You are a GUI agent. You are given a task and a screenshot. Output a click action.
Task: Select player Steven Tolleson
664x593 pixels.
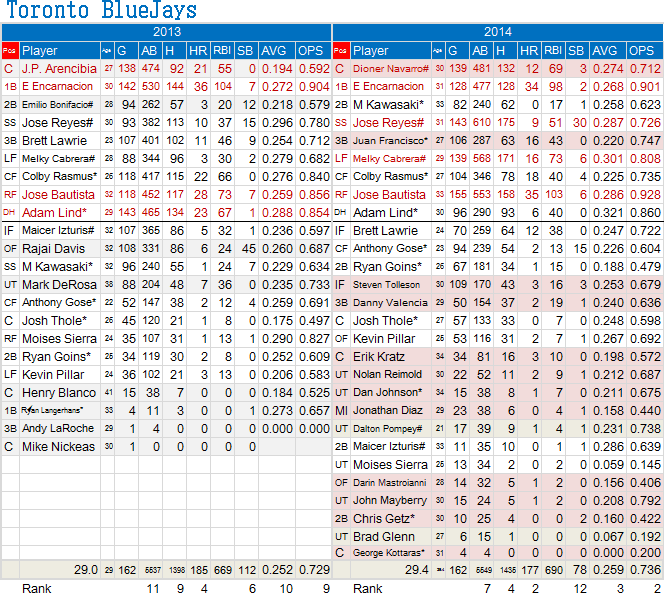386,285
